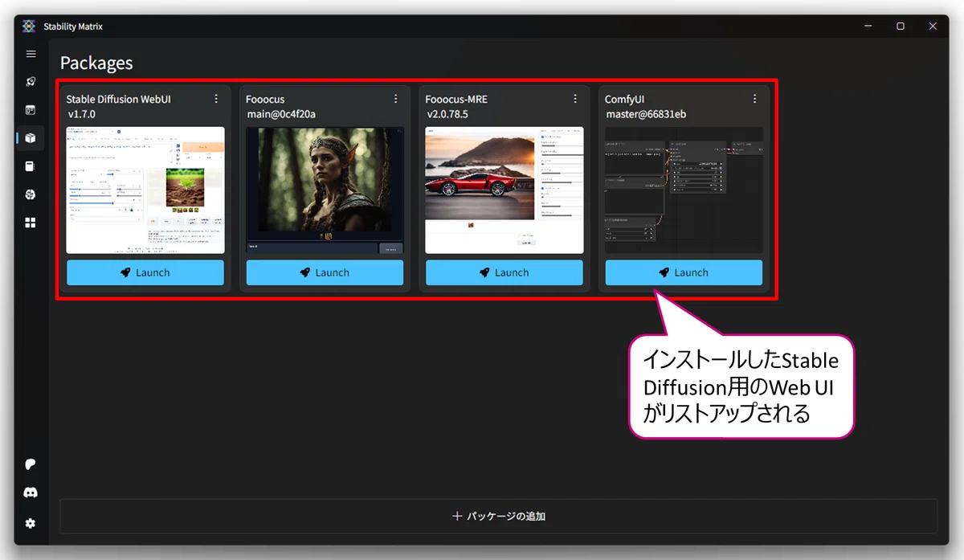Click the master@66831eb version label
The width and height of the screenshot is (964, 560).
pyautogui.click(x=647, y=114)
